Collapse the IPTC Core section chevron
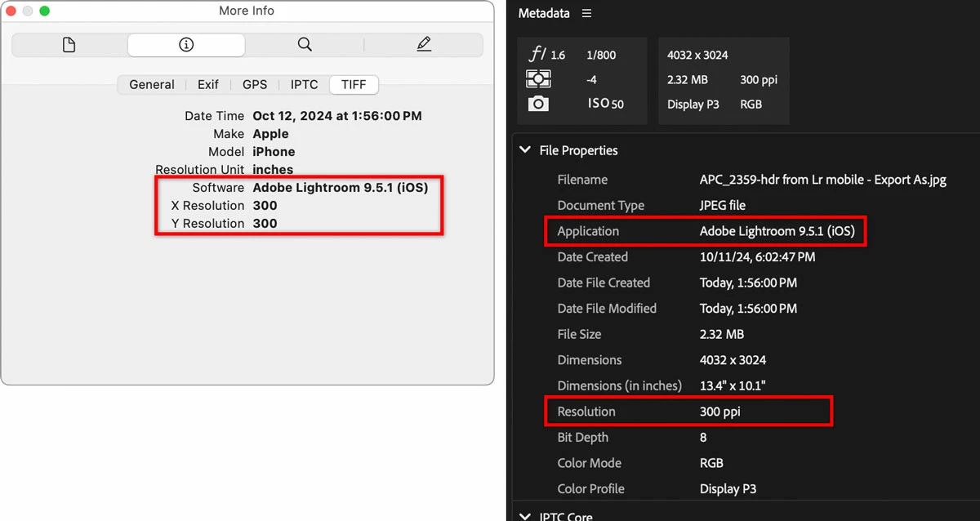Viewport: 980px width, 521px height. pos(525,515)
